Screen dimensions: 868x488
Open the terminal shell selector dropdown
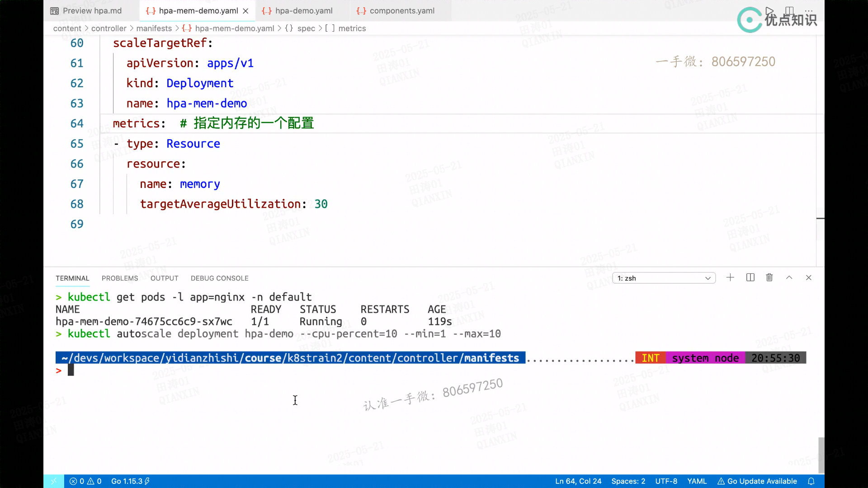[664, 278]
